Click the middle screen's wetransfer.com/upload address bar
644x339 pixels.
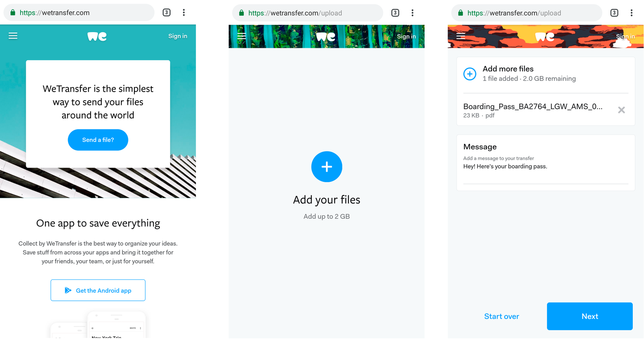coord(308,13)
